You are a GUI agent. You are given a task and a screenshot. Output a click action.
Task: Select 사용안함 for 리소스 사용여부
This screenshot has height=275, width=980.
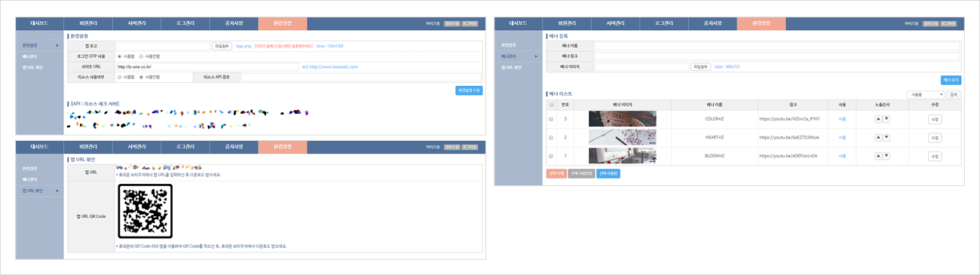pyautogui.click(x=141, y=77)
